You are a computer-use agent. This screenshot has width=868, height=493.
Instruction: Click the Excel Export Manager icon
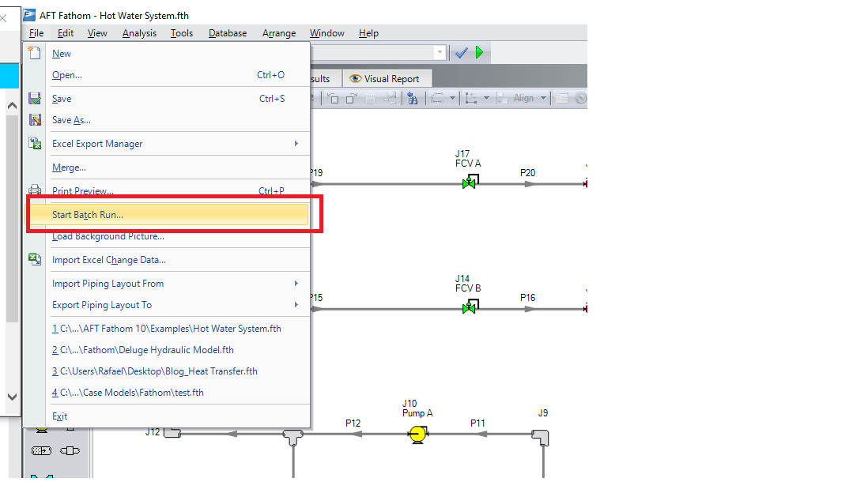point(35,143)
